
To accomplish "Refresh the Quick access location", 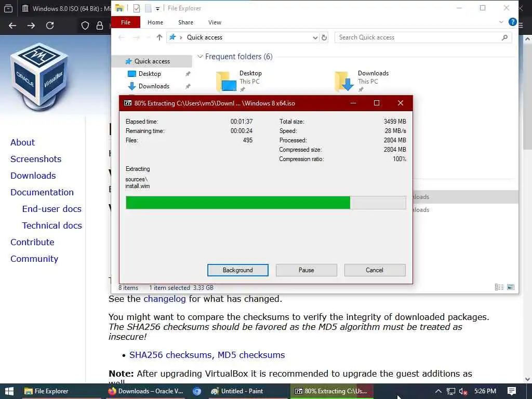I will tap(324, 37).
